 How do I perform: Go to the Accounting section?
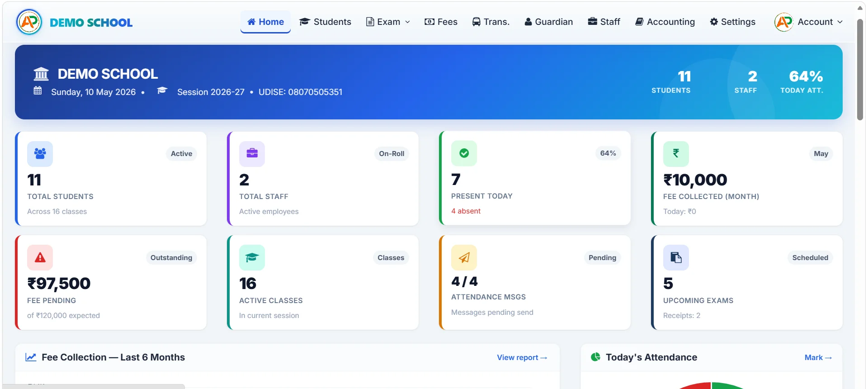[x=665, y=22]
